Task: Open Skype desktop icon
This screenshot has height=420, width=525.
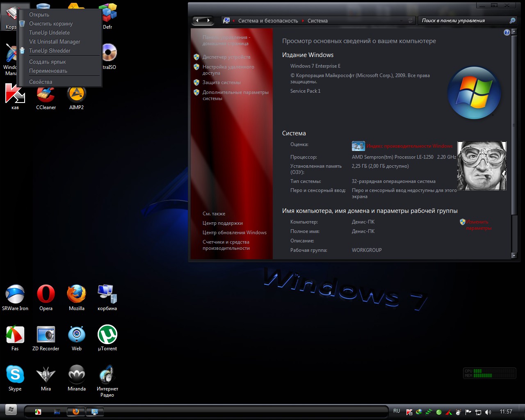Action: point(15,378)
